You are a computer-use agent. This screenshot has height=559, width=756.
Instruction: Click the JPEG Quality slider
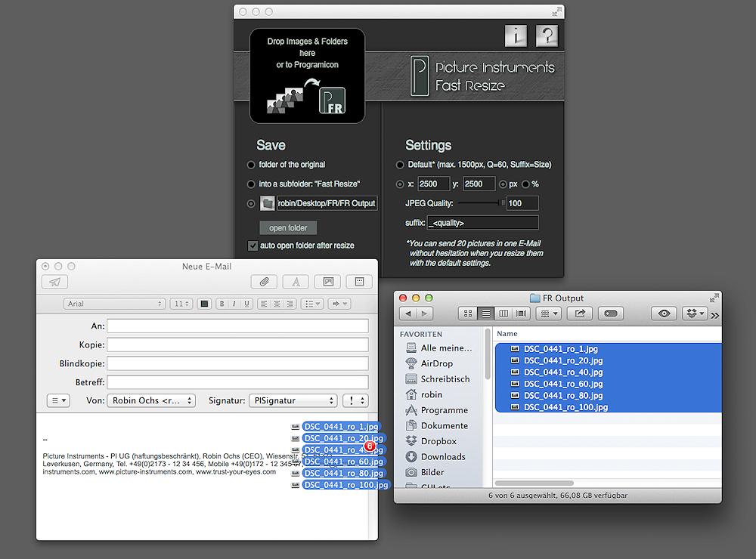coord(481,203)
